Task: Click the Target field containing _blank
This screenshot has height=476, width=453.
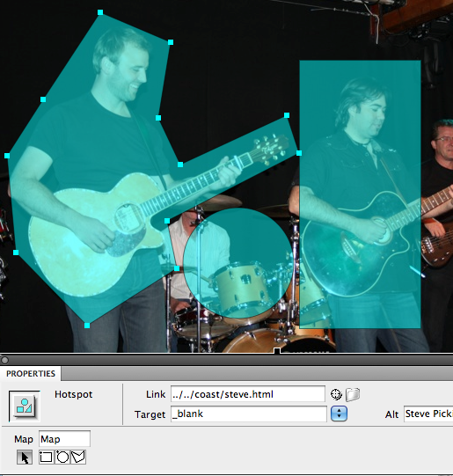Action: click(249, 414)
